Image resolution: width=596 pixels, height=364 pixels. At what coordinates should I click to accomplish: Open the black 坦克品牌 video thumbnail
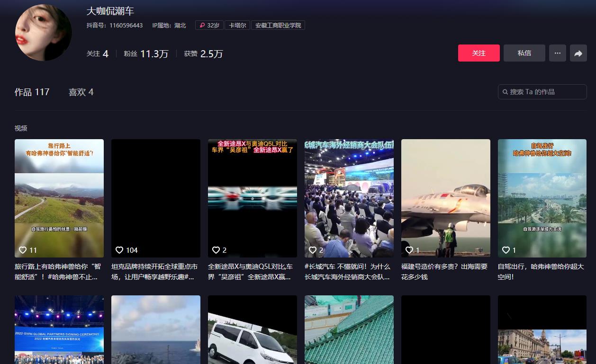[156, 198]
